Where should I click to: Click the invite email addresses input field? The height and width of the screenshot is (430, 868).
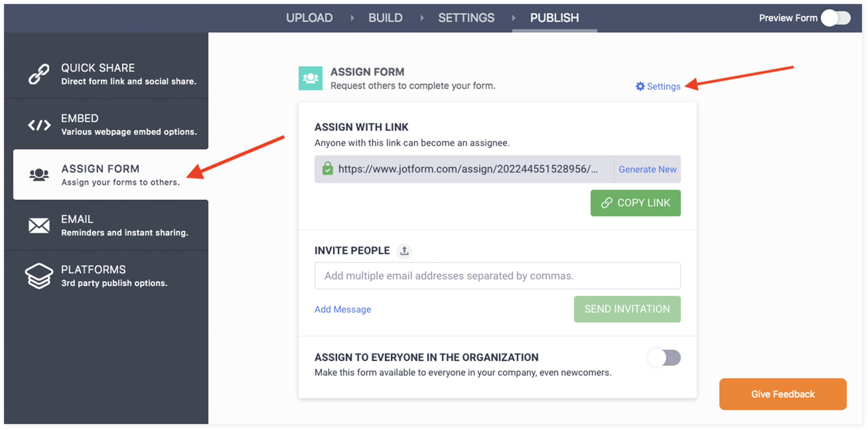[x=497, y=276]
